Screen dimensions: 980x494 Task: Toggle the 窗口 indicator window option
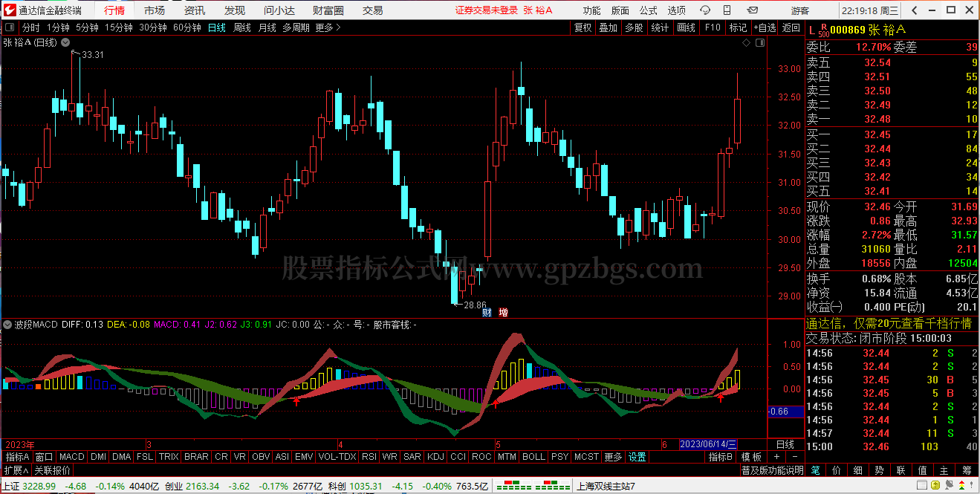click(x=44, y=457)
